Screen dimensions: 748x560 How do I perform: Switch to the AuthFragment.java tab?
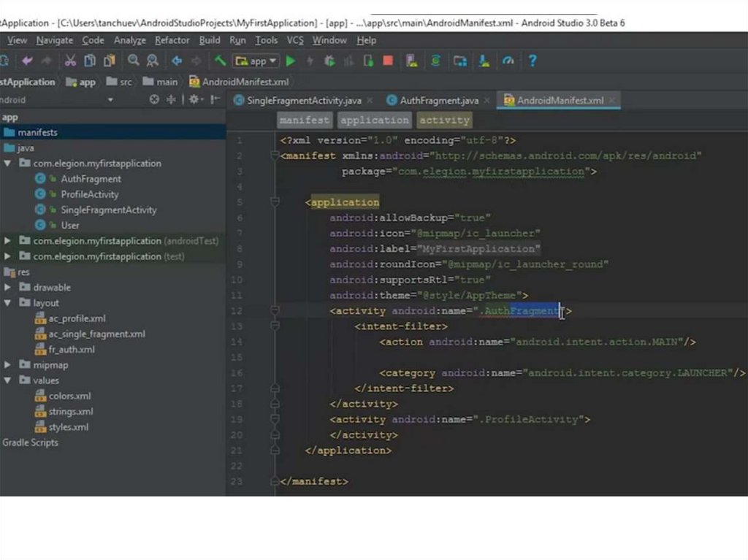[x=439, y=101]
